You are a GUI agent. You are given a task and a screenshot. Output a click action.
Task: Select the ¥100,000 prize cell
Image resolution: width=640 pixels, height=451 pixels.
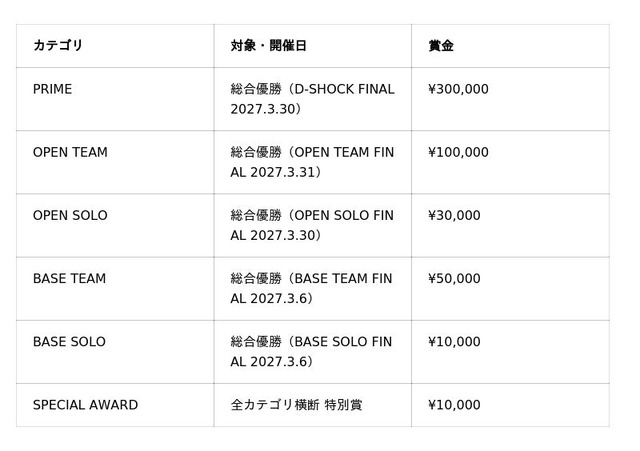(x=511, y=162)
